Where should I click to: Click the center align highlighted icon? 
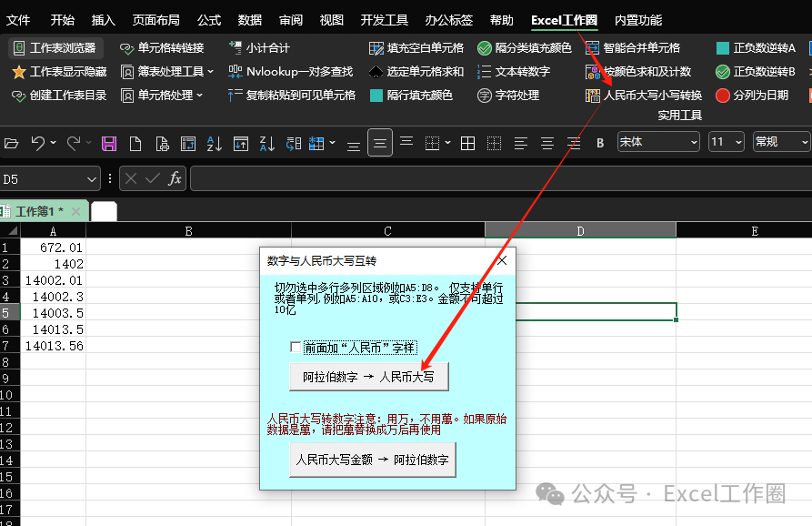(x=379, y=143)
